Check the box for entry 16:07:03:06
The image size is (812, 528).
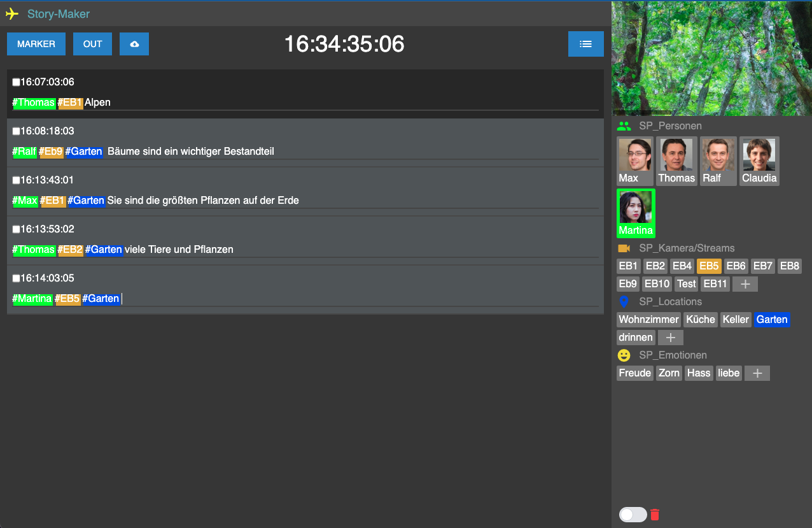click(x=16, y=82)
